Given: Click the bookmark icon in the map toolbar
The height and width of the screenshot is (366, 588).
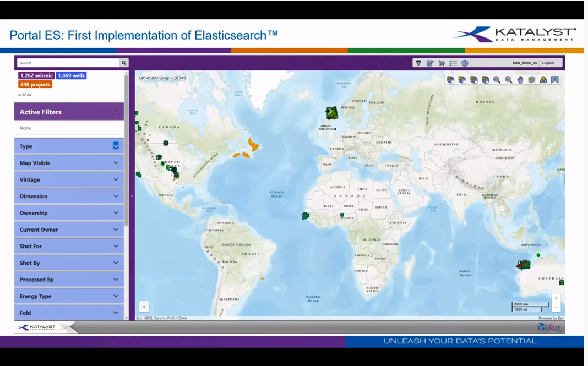Looking at the screenshot, I should (x=555, y=80).
